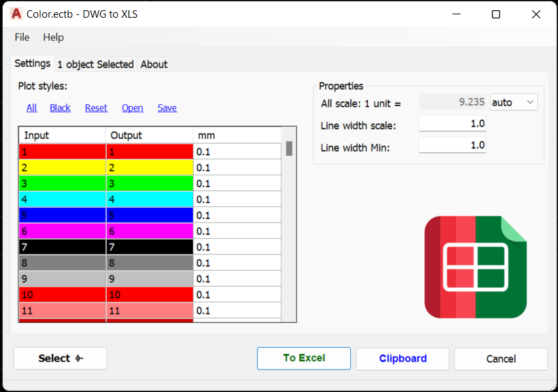Click the mm value for color 8
Image resolution: width=558 pixels, height=392 pixels.
point(237,263)
